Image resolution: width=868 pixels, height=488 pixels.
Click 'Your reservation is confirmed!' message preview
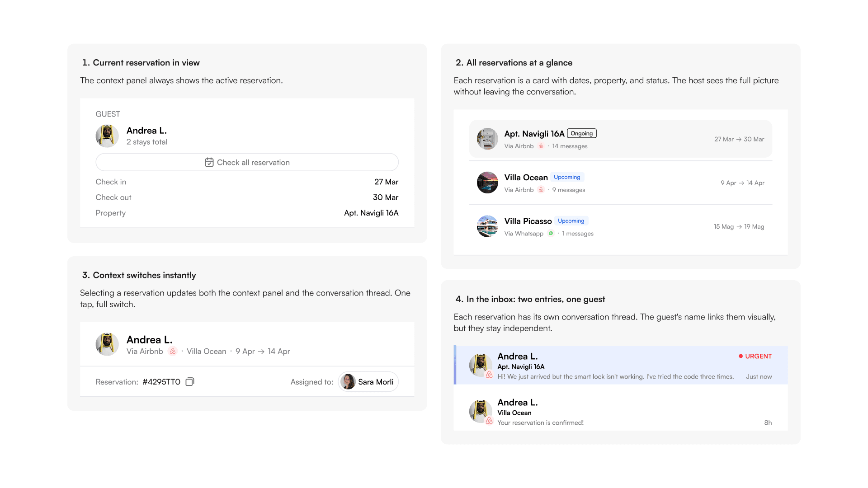pos(541,422)
